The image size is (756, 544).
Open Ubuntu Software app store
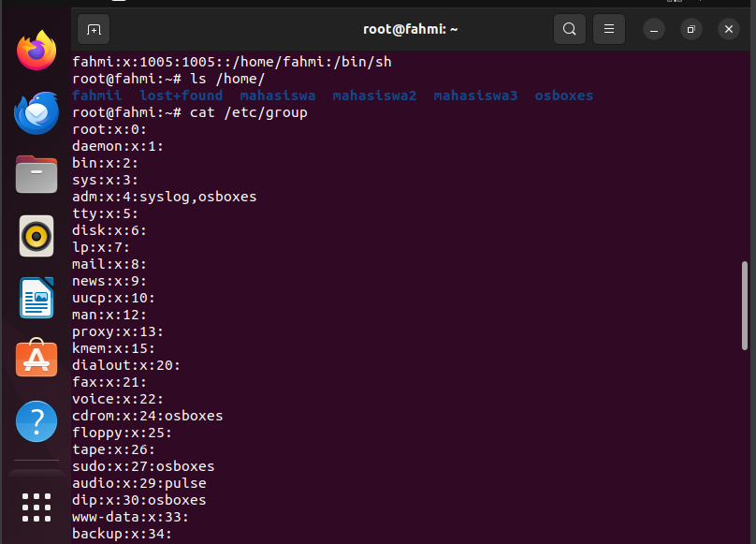click(x=36, y=359)
